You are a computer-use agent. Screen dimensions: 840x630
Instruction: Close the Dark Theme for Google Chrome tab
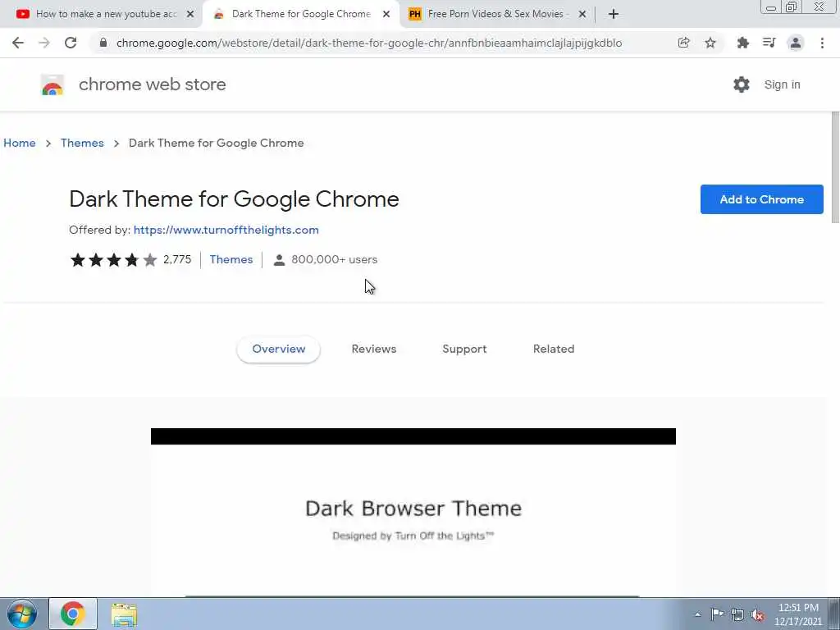386,14
